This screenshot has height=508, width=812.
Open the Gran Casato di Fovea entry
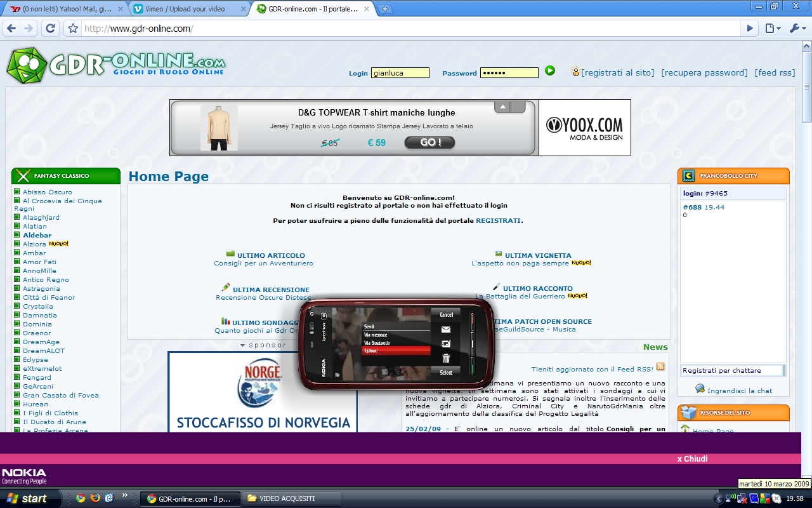click(x=61, y=395)
